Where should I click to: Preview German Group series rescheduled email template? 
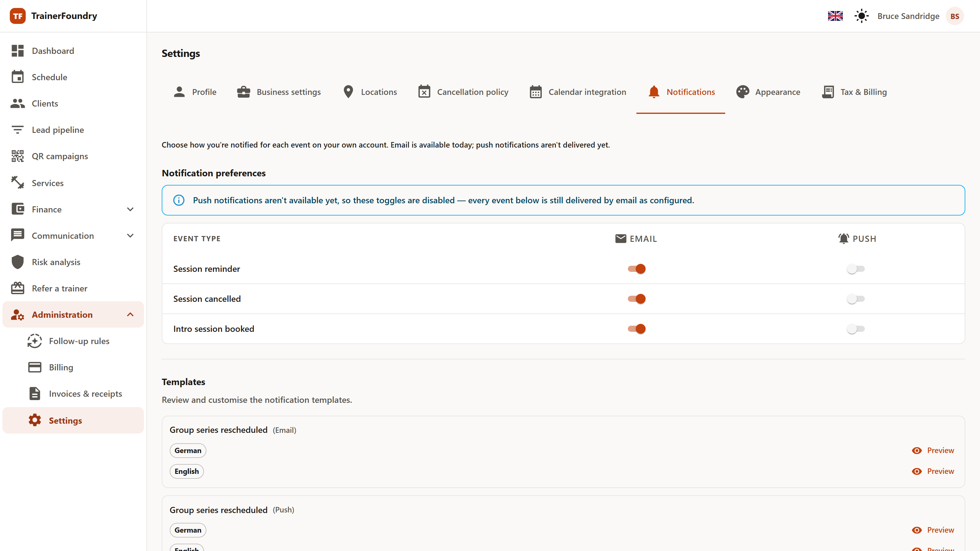(933, 450)
